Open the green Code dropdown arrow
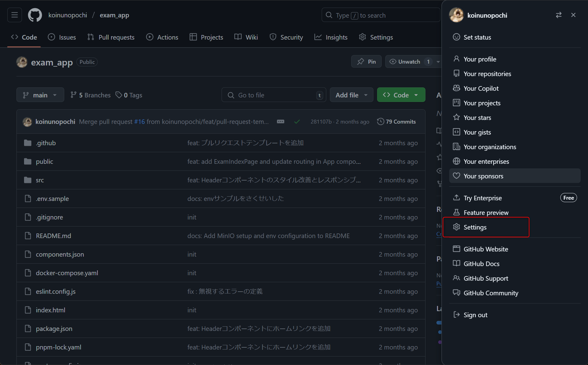Viewport: 588px width, 365px height. [416, 95]
